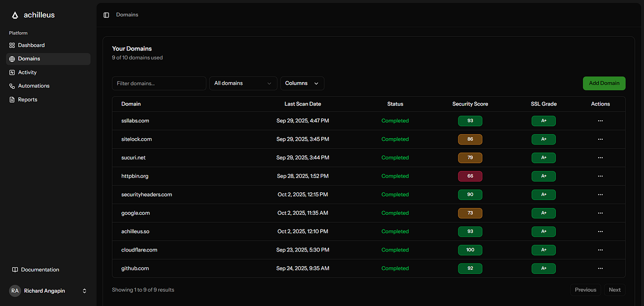Click the scan date Oct 2, 2025, 12:15 PM
The image size is (644, 306).
(303, 194)
